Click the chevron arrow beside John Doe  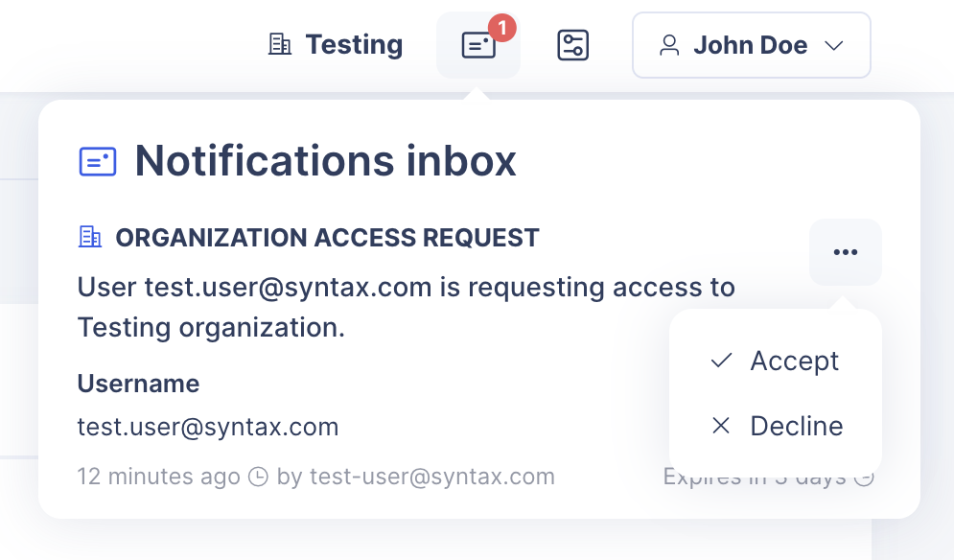pyautogui.click(x=833, y=45)
